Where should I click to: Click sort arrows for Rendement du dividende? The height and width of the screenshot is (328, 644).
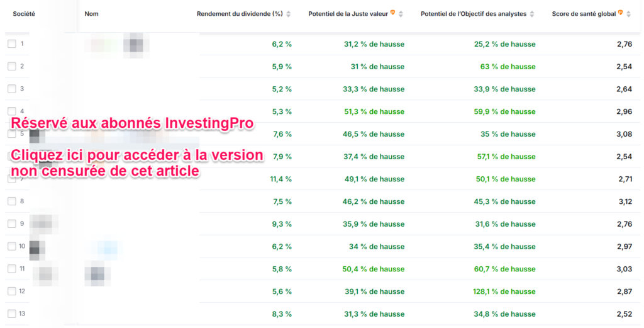click(x=289, y=14)
